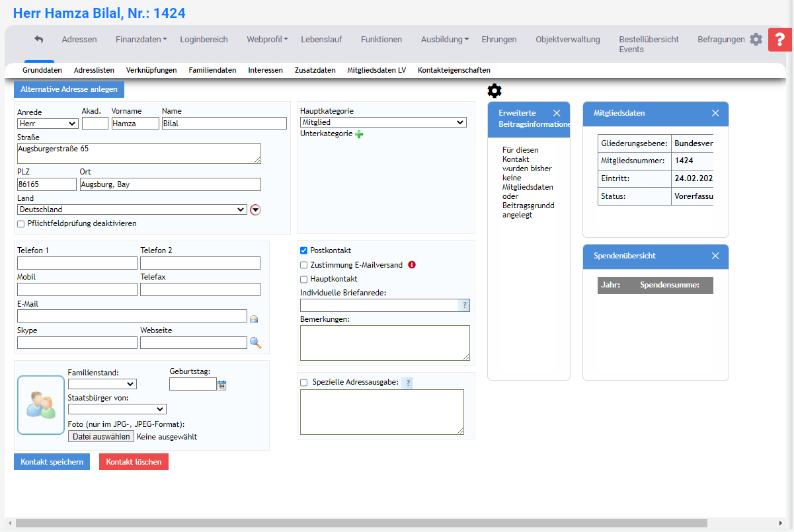The image size is (794, 532).
Task: Open the Geburtstag calendar picker icon
Action: click(222, 385)
